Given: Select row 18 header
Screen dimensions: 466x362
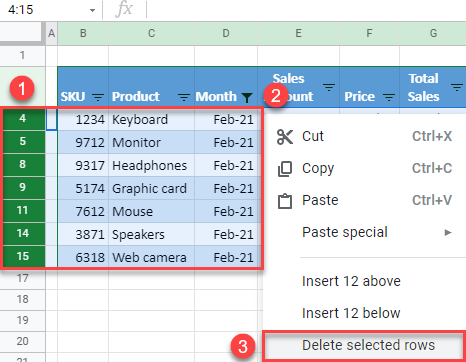Looking at the screenshot, I should 22,300.
